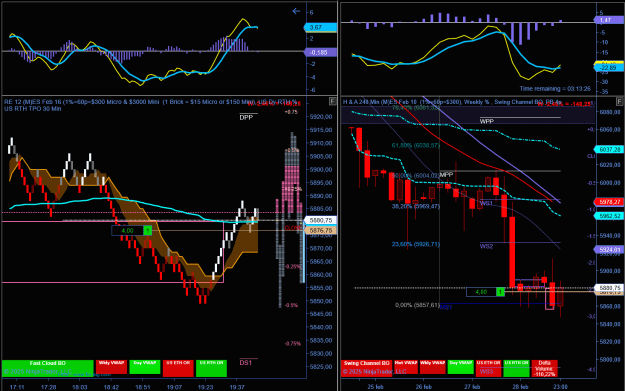
Task: Click the F button on the right 240 Min chart
Action: [619, 101]
